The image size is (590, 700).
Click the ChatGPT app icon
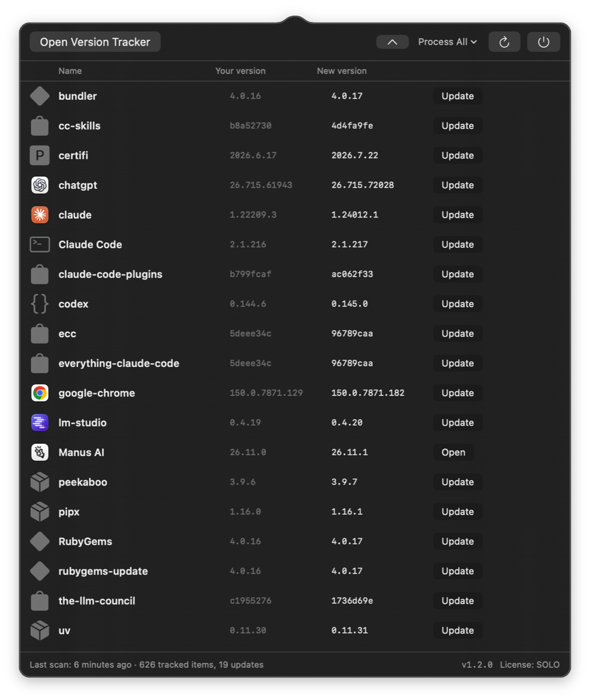pyautogui.click(x=40, y=185)
